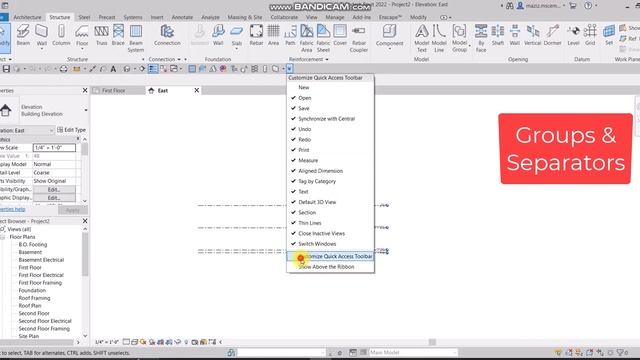Click the View Scale input field
Screen dimensions: 640x360
click(54, 148)
